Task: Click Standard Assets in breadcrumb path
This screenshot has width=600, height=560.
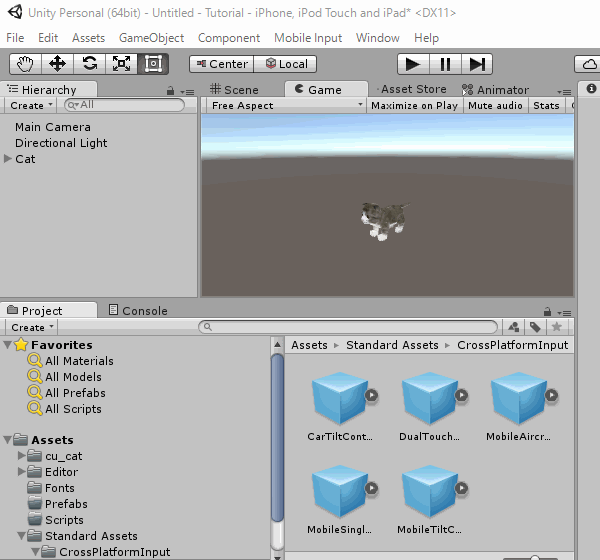Action: (392, 345)
